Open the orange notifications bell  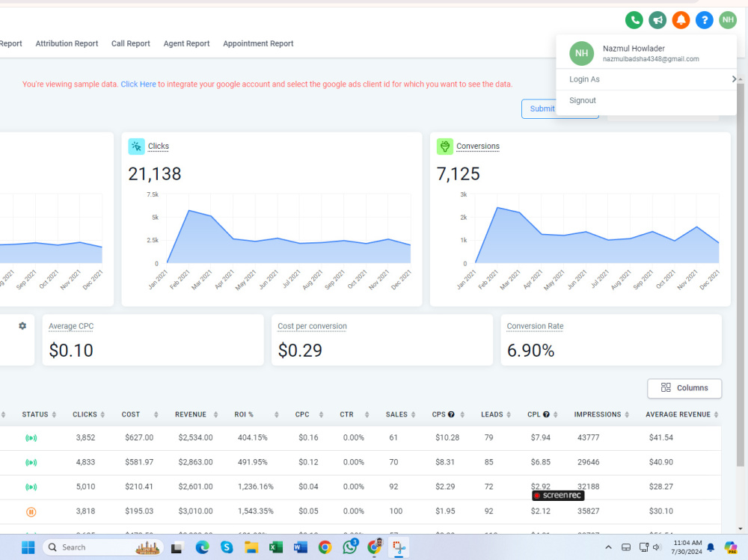(x=681, y=20)
